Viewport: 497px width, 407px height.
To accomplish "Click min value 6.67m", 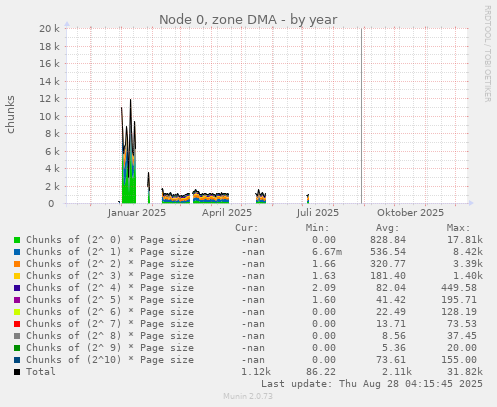I will (x=327, y=252).
